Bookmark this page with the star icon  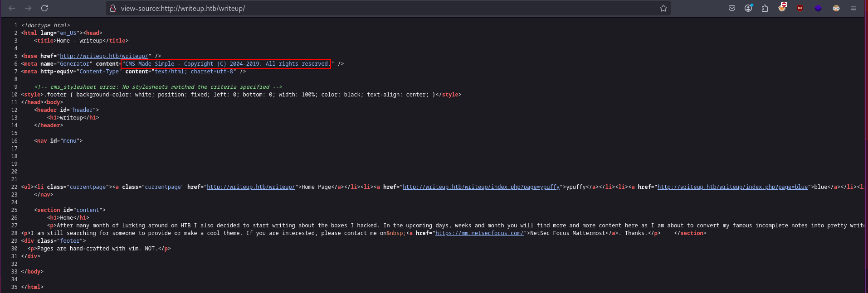pos(663,8)
